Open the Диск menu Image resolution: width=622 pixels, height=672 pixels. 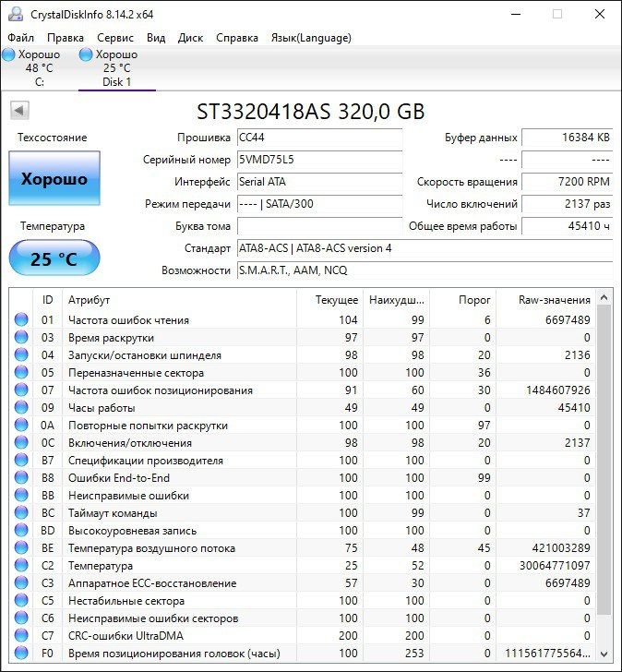(x=190, y=38)
